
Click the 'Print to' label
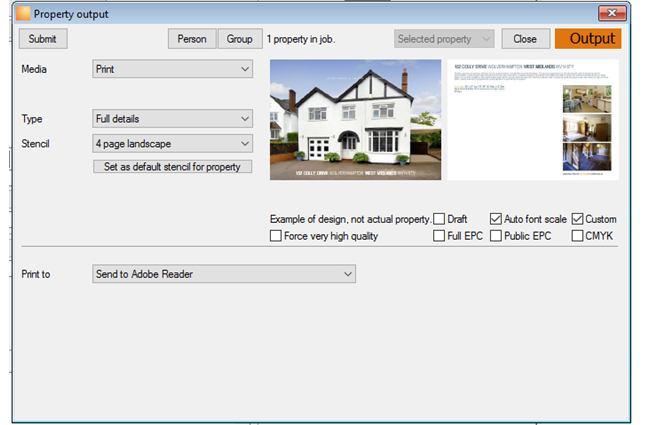[x=36, y=274]
